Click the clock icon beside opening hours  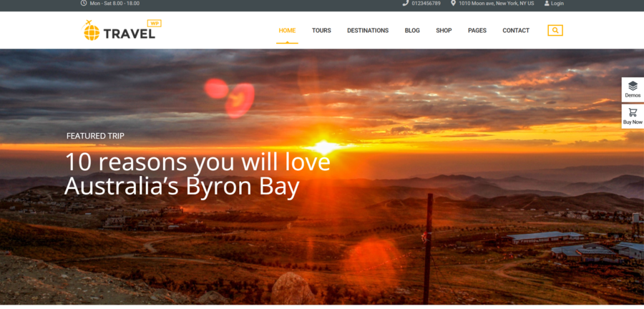[x=84, y=3]
